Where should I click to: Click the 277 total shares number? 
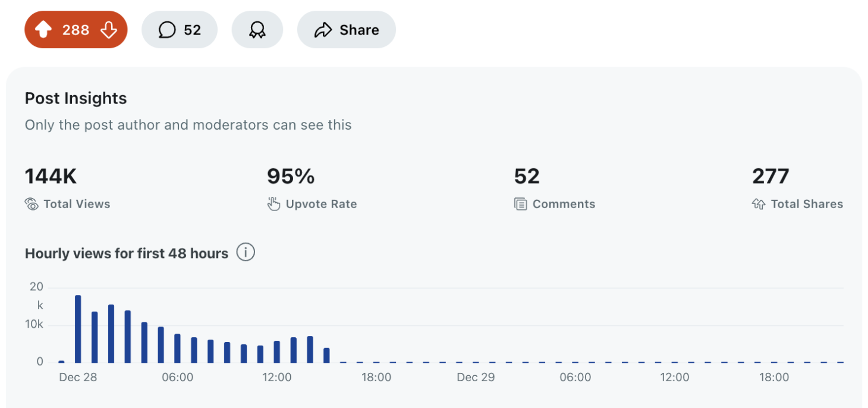(x=770, y=177)
